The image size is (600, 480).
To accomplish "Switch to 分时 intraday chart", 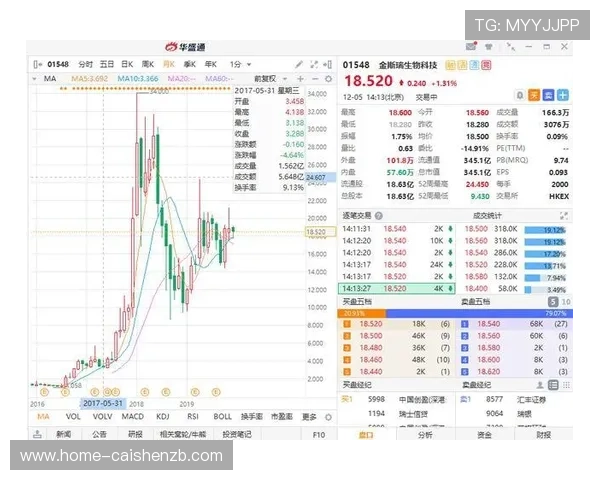I will 85,64.
